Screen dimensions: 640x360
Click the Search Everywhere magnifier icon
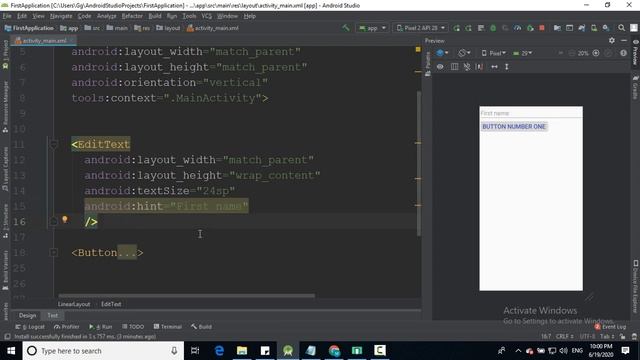[621, 28]
